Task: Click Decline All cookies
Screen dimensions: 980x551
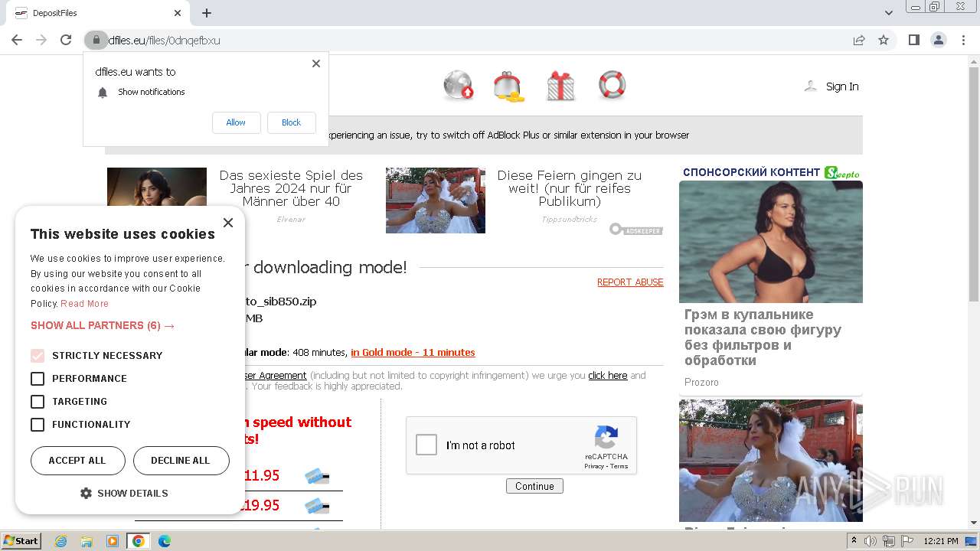Action: (181, 461)
